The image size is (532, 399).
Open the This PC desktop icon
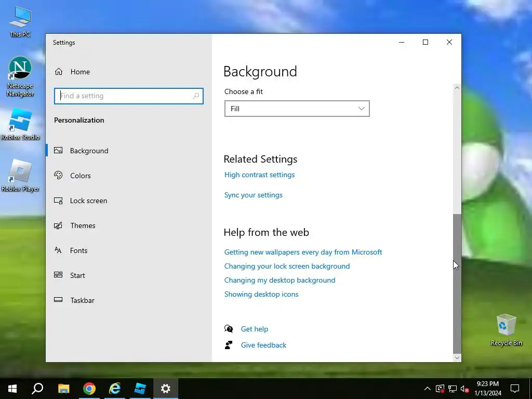(x=20, y=22)
